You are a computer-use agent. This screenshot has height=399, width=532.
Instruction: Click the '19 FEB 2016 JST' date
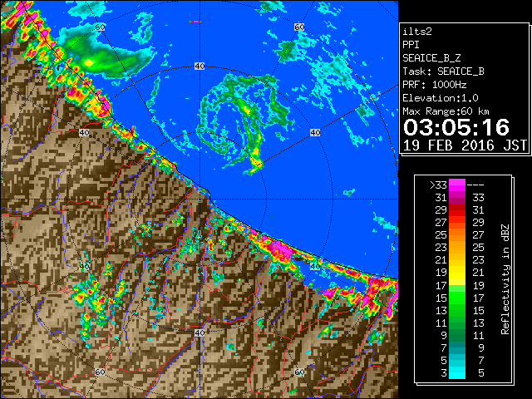(x=465, y=145)
